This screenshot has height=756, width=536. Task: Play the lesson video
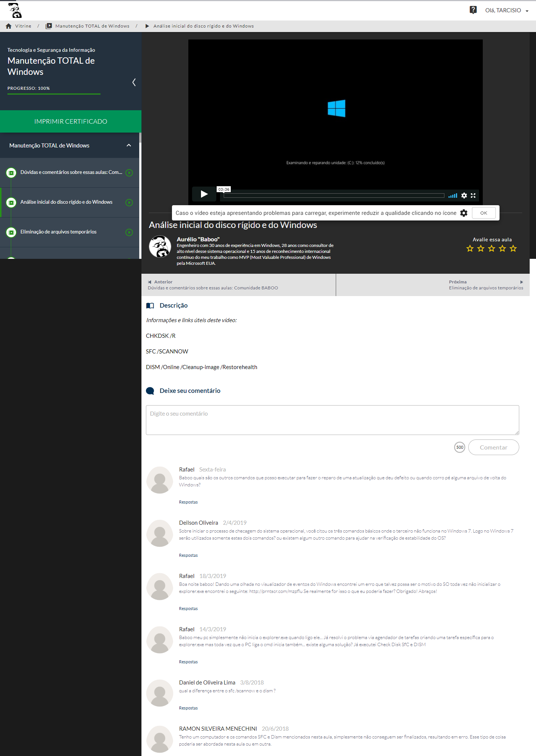click(204, 194)
